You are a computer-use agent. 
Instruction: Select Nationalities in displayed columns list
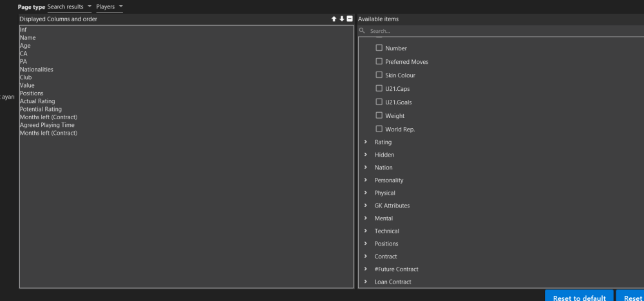click(37, 70)
